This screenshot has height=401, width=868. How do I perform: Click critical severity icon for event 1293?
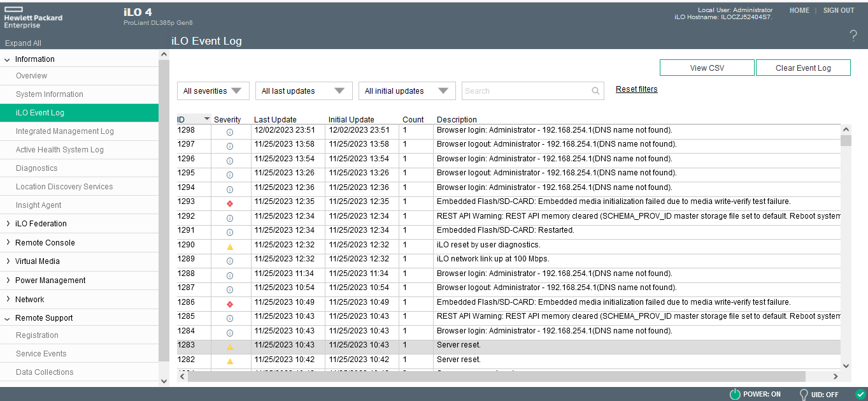tap(230, 203)
